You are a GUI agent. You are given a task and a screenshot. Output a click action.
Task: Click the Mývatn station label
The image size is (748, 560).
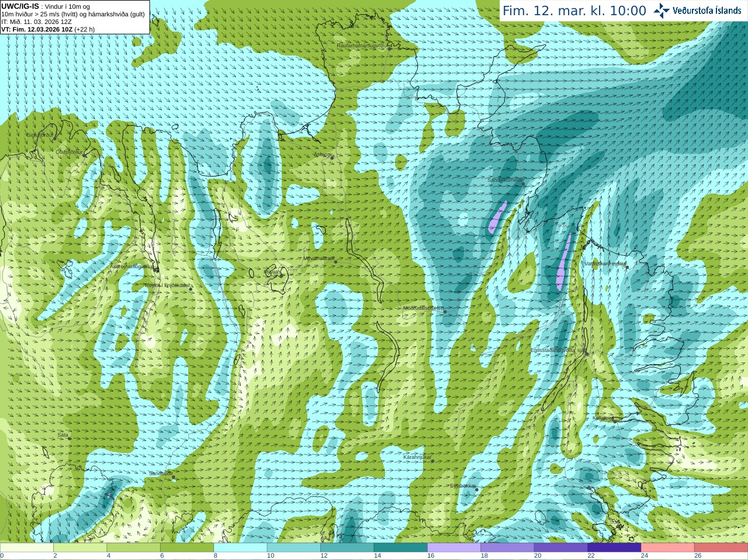pyautogui.click(x=272, y=272)
